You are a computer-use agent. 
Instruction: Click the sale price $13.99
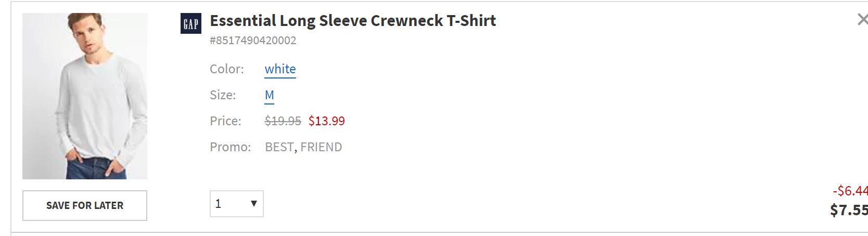(x=326, y=121)
